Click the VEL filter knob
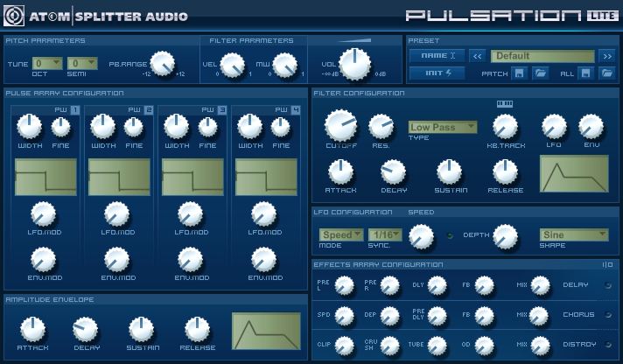Screen dimensions: 623x364 point(233,65)
